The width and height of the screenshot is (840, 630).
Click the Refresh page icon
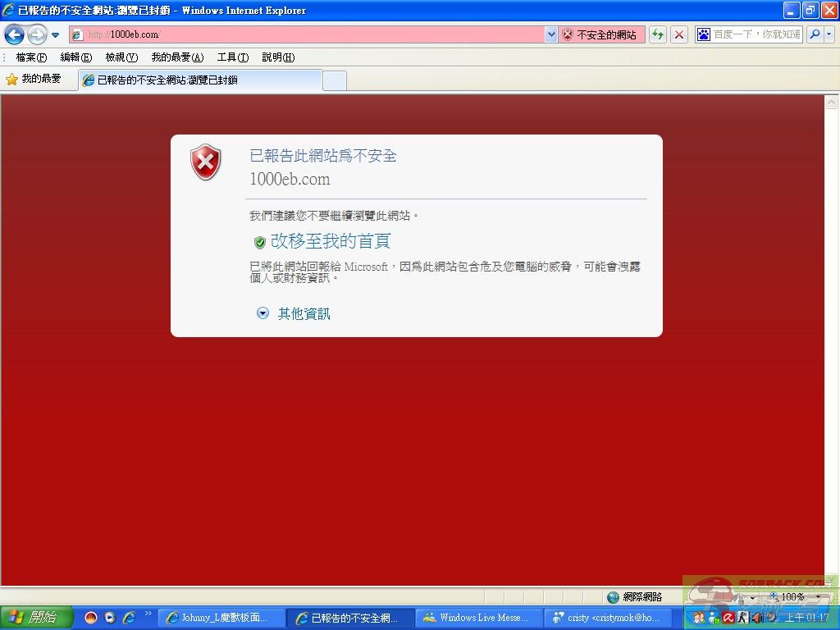(x=657, y=34)
